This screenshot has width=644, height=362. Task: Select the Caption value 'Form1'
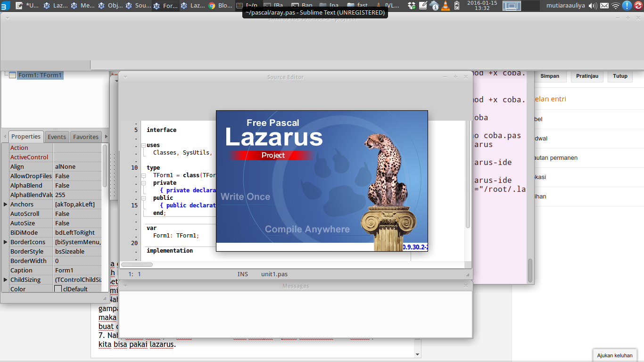[x=77, y=270]
